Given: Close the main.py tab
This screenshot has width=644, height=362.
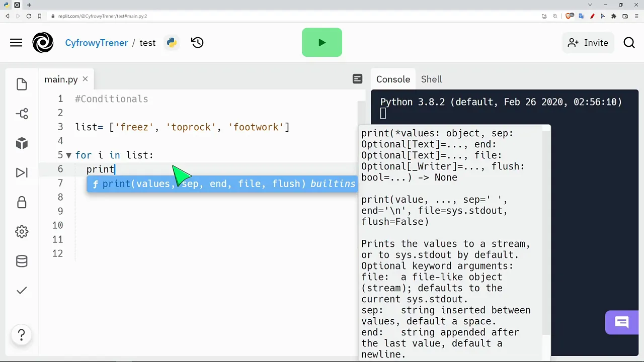Looking at the screenshot, I should click(x=85, y=79).
